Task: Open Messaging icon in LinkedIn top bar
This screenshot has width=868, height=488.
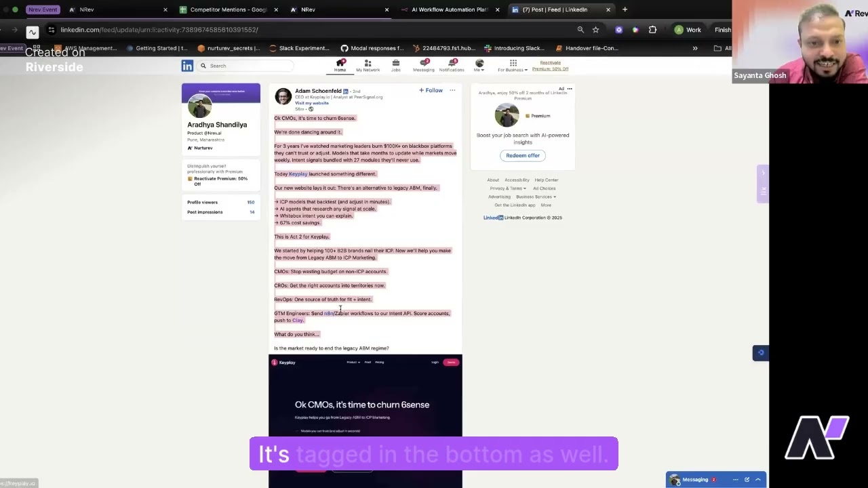Action: click(x=423, y=66)
